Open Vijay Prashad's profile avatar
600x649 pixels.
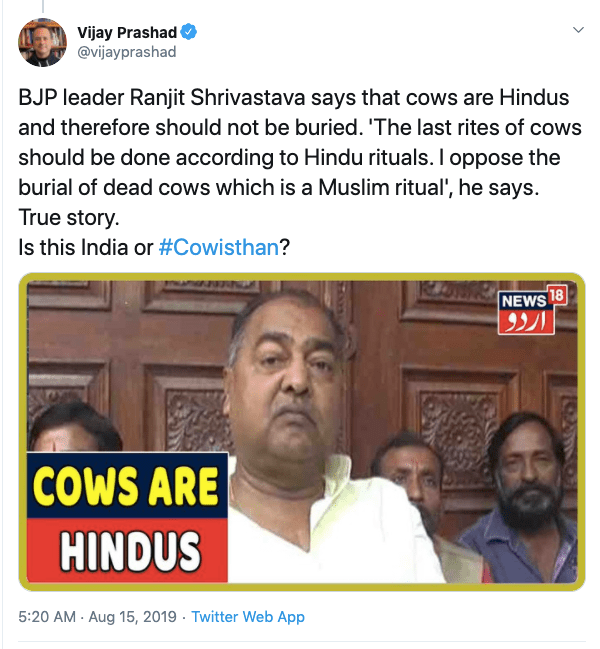tap(42, 42)
